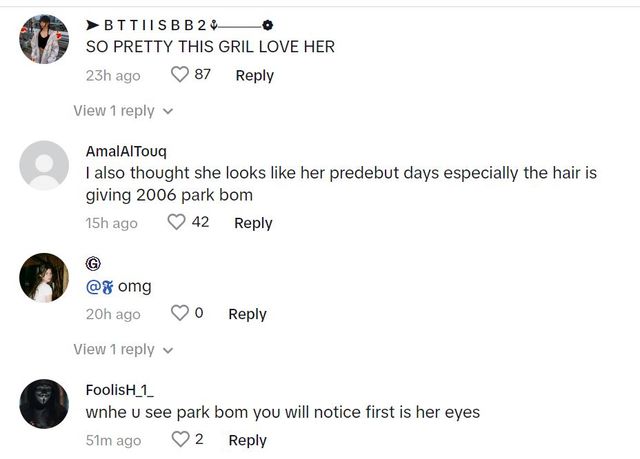The height and width of the screenshot is (459, 640).
Task: Click the mention in the omg comment
Action: (99, 287)
